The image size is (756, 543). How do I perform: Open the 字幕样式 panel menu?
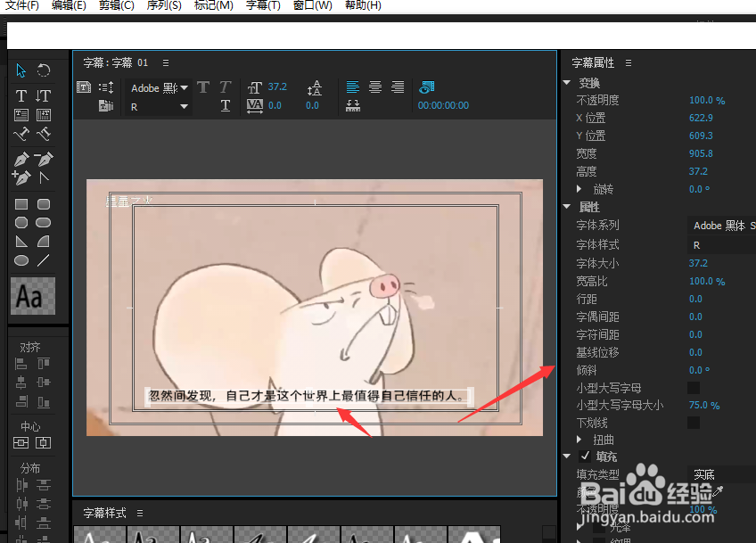tap(140, 513)
